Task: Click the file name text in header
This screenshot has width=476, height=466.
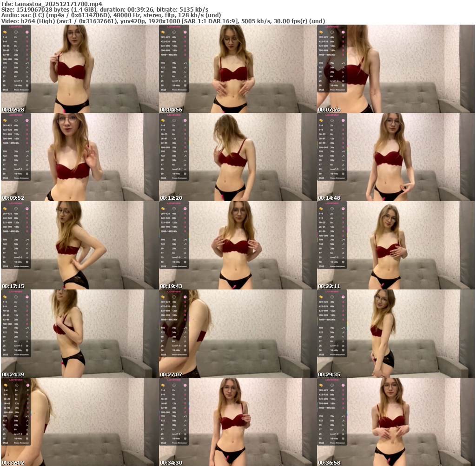Action: (52, 4)
